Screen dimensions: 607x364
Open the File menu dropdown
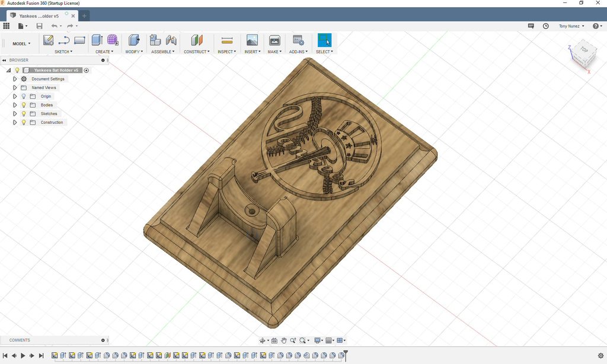tap(23, 26)
